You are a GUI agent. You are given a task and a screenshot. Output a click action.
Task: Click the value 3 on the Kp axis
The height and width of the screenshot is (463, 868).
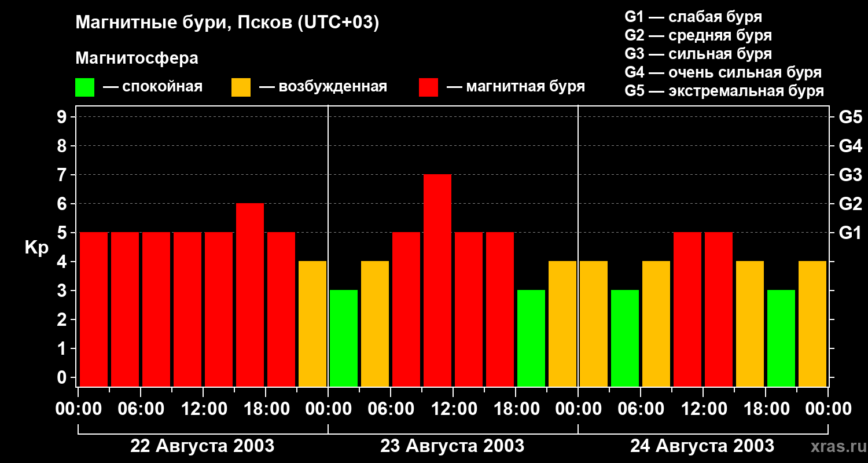[63, 291]
